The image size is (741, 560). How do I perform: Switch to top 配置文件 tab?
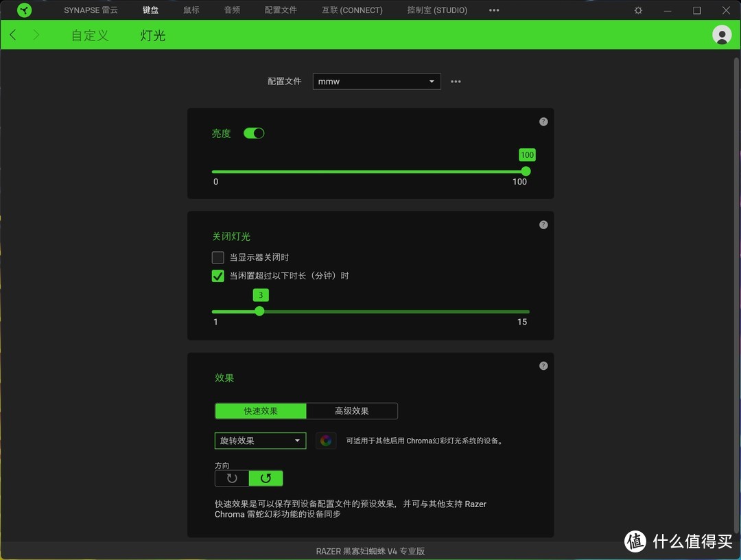pyautogui.click(x=281, y=10)
